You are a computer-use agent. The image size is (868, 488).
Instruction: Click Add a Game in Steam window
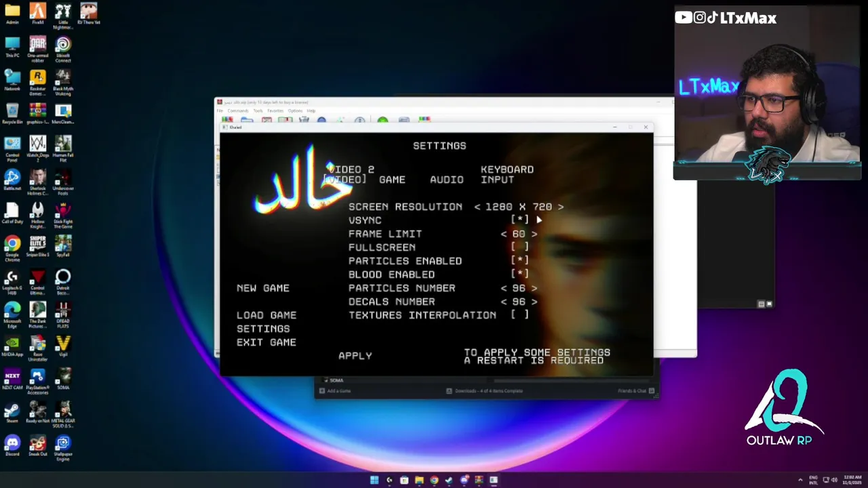(334, 391)
